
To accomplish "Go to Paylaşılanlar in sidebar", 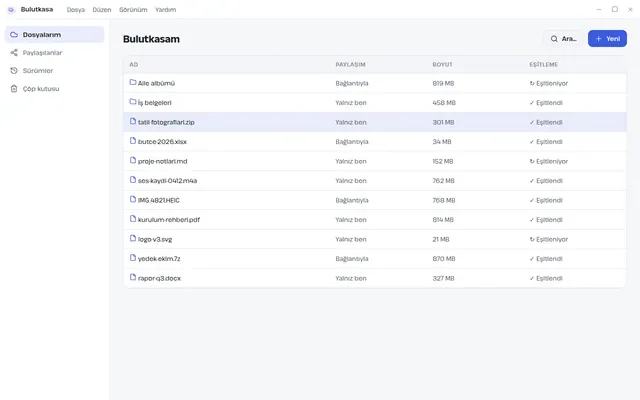I will (x=55, y=53).
